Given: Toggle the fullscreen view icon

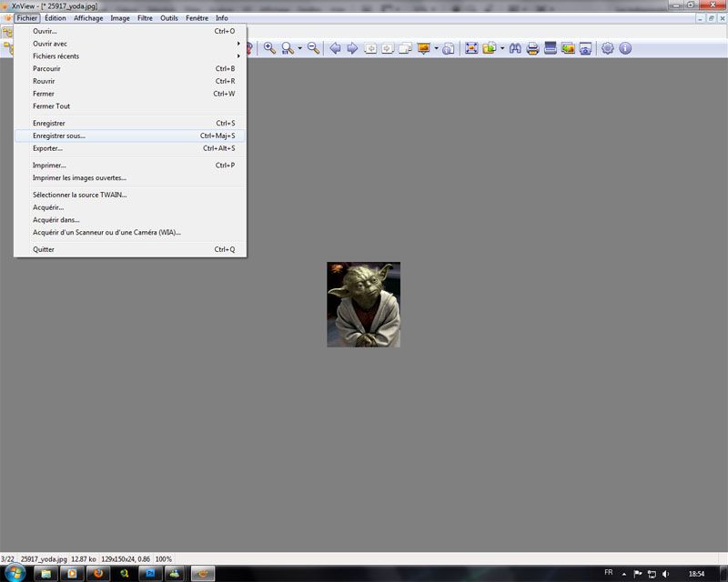Looking at the screenshot, I should click(471, 48).
